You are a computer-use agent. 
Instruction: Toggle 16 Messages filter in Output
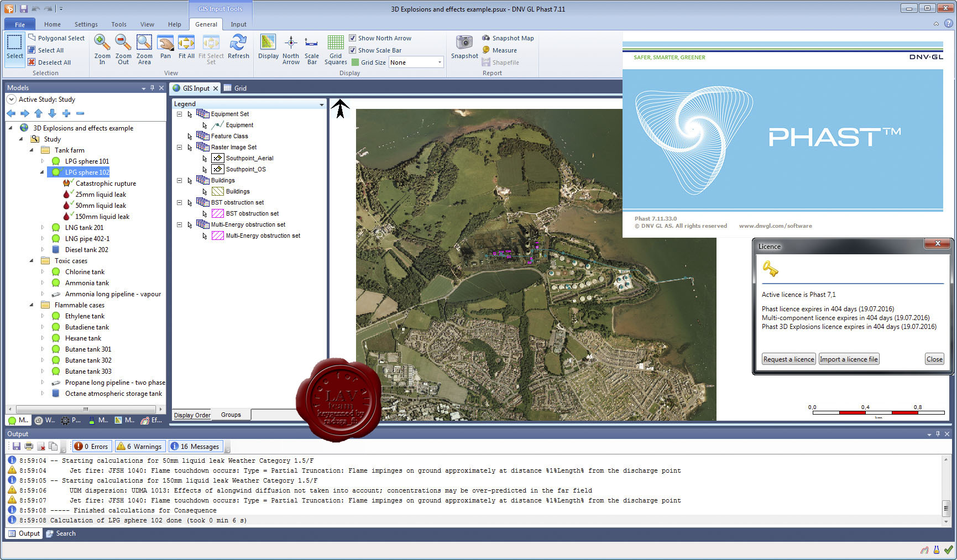coord(195,446)
